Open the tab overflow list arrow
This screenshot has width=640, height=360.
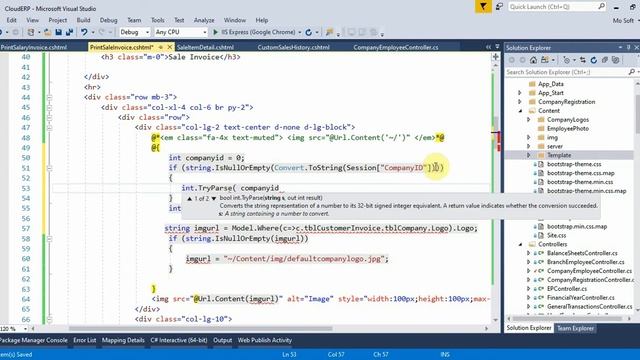click(x=497, y=47)
